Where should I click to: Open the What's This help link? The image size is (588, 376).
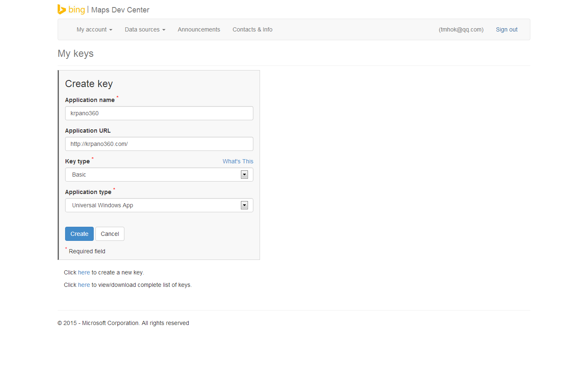(238, 161)
